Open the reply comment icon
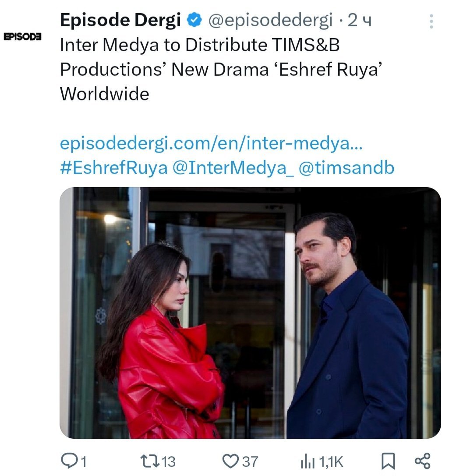Image resolution: width=456 pixels, height=476 pixels. [x=70, y=460]
